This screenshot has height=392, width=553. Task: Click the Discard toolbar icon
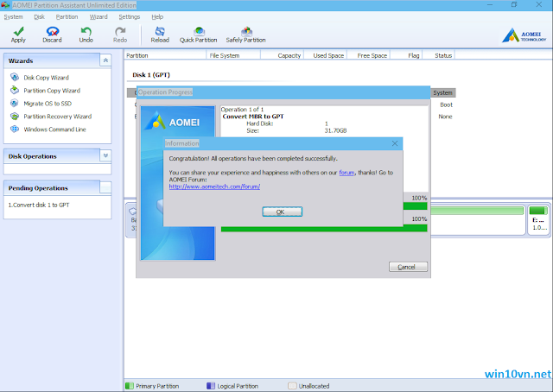52,32
